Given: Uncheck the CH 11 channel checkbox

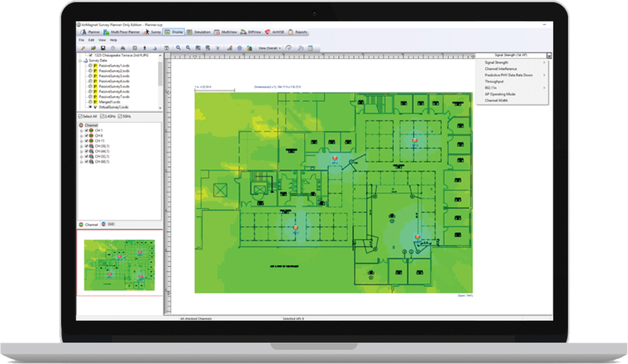Looking at the screenshot, I should click(x=86, y=141).
